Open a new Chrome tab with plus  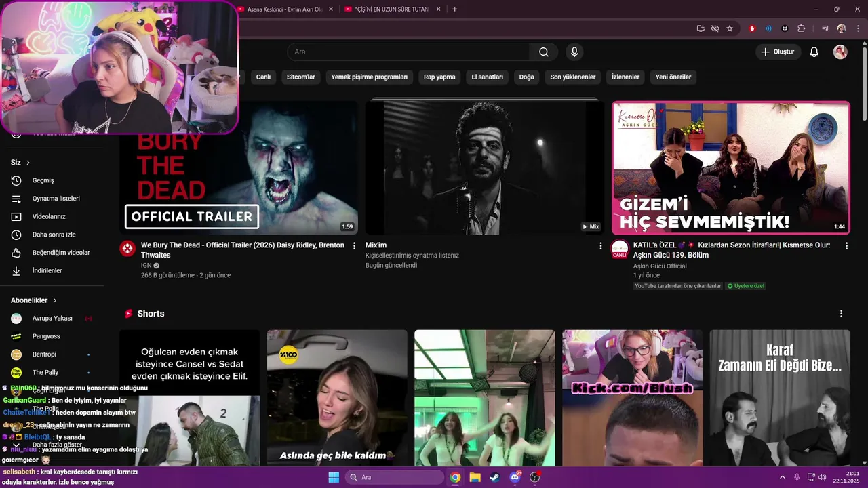coord(454,9)
